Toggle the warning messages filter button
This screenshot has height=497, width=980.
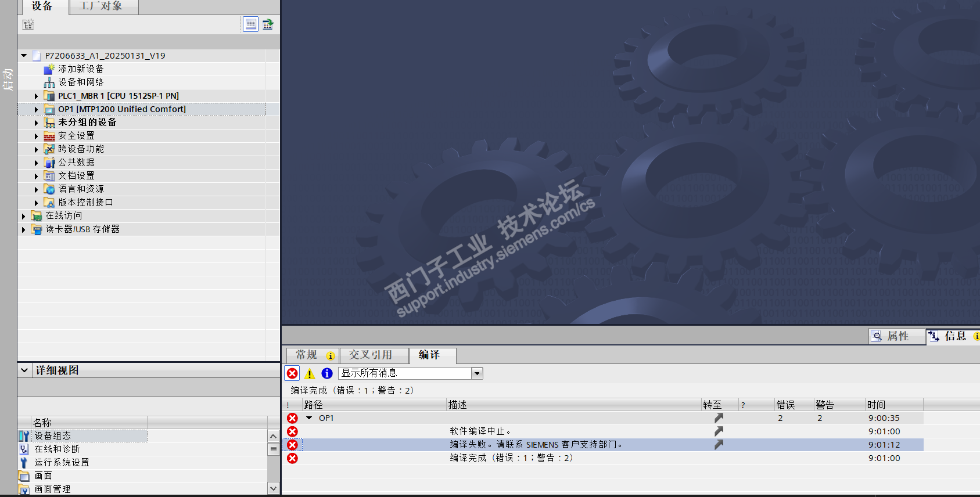coord(310,373)
